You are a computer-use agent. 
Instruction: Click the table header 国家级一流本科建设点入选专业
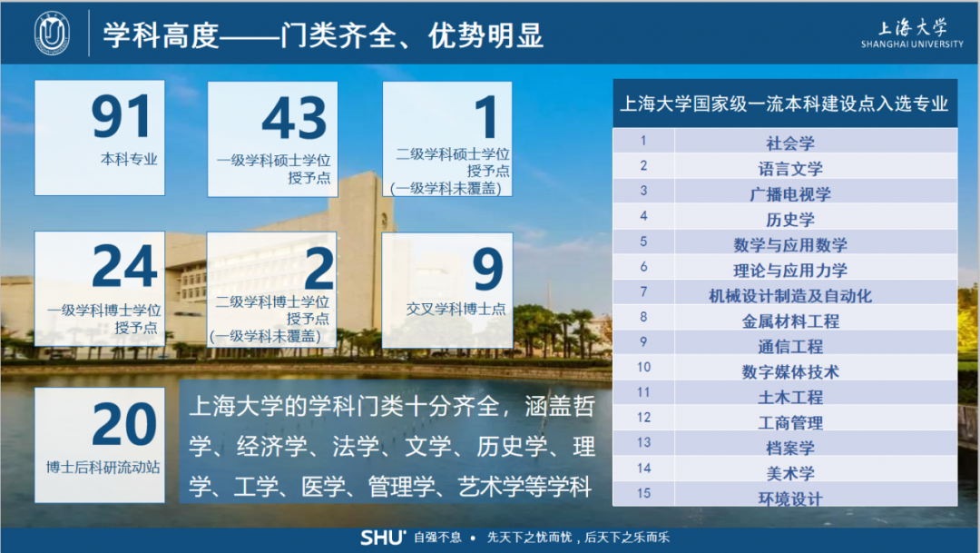point(784,104)
